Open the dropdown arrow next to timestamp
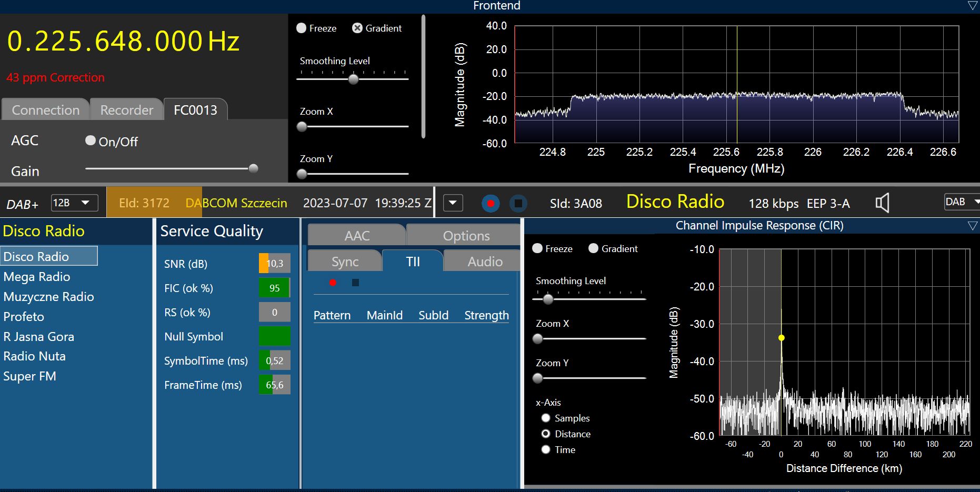980x492 pixels. (453, 203)
